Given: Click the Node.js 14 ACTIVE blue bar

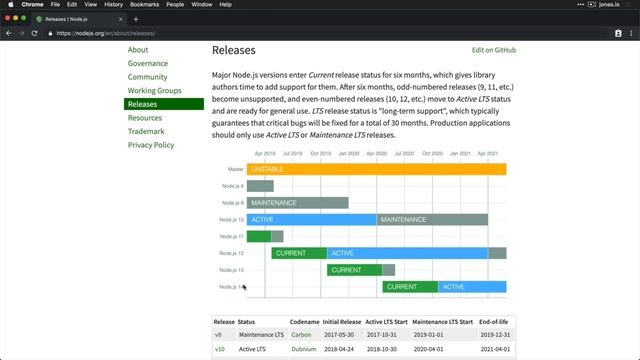Looking at the screenshot, I should click(x=472, y=287).
